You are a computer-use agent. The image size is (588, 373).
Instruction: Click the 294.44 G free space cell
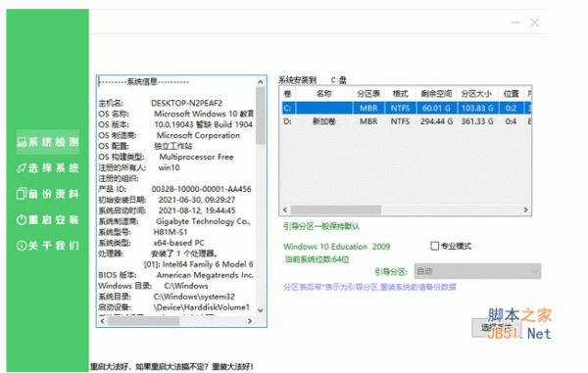tap(436, 121)
